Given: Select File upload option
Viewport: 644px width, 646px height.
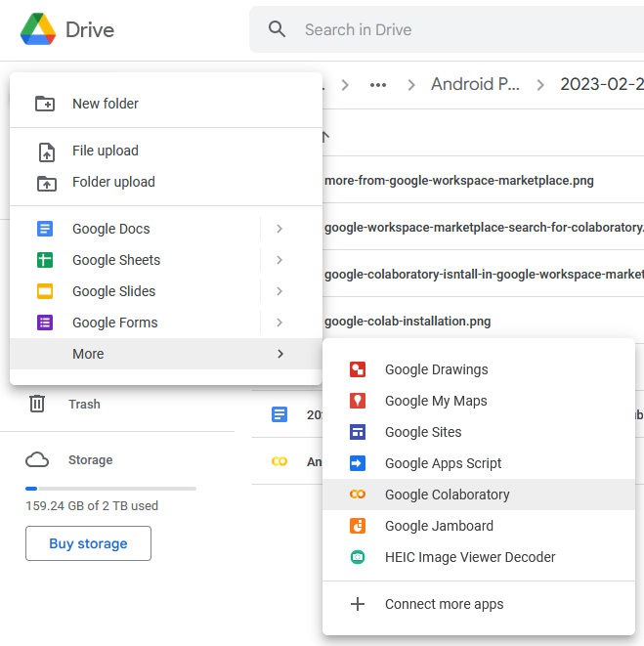Looking at the screenshot, I should pos(106,151).
